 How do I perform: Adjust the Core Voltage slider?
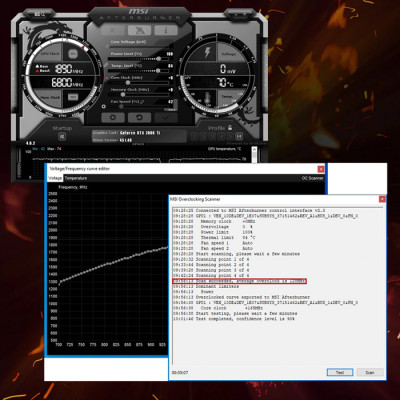(x=138, y=47)
